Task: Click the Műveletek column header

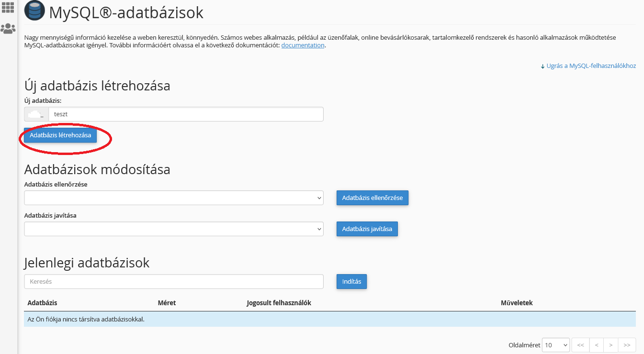Action: (517, 303)
